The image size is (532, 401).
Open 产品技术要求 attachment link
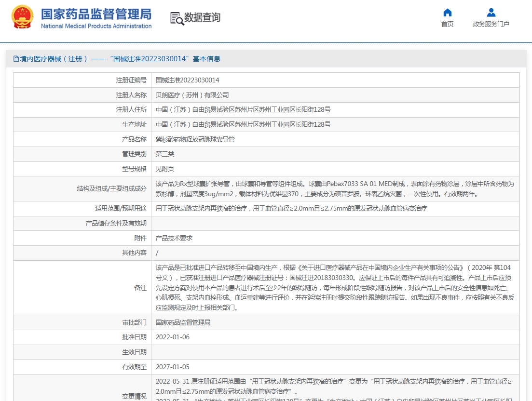click(174, 238)
